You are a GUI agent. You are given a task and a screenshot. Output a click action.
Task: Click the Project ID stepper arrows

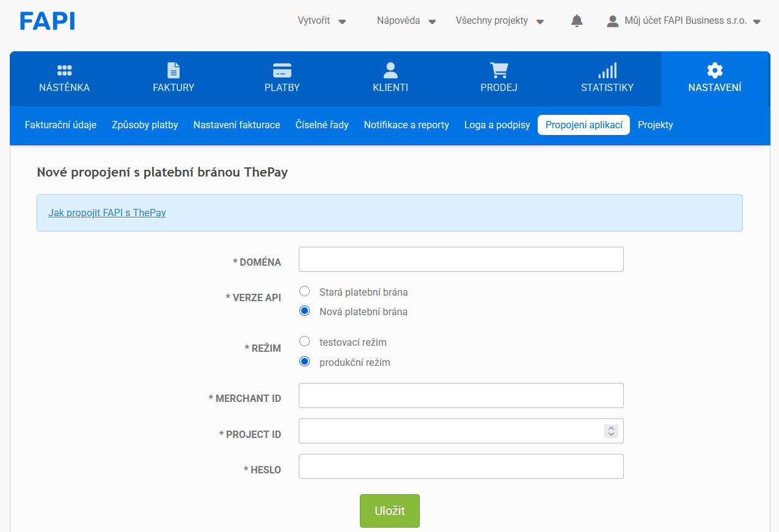tap(611, 431)
